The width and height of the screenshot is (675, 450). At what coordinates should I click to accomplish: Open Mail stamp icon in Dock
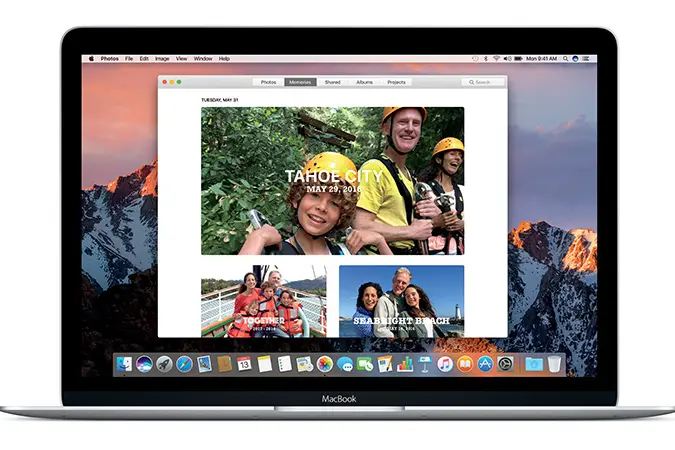pos(204,364)
